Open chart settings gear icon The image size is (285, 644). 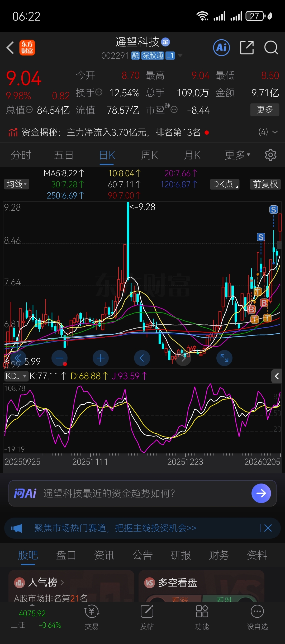[x=270, y=155]
